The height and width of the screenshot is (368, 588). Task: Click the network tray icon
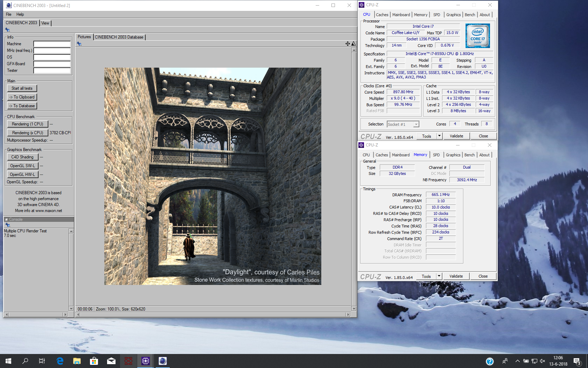coord(534,361)
